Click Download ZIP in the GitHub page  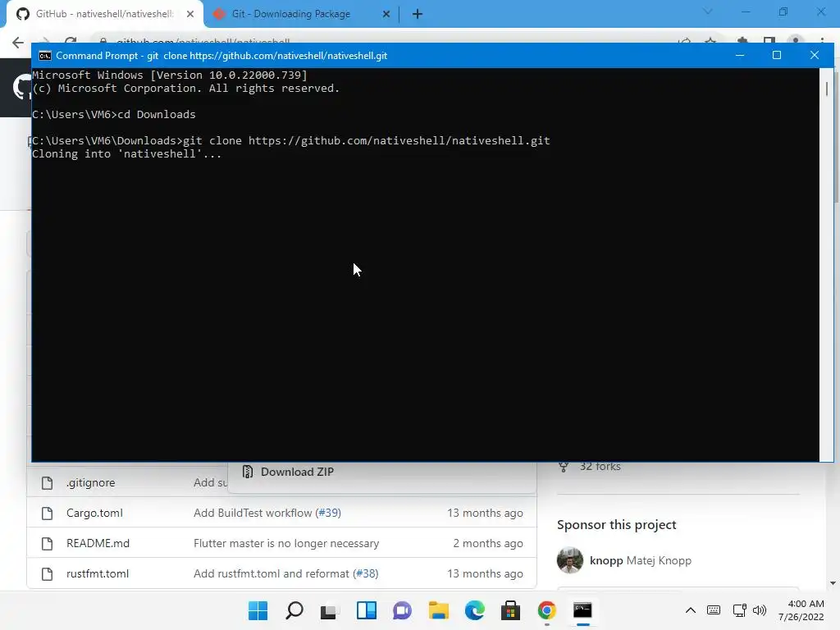tap(297, 472)
